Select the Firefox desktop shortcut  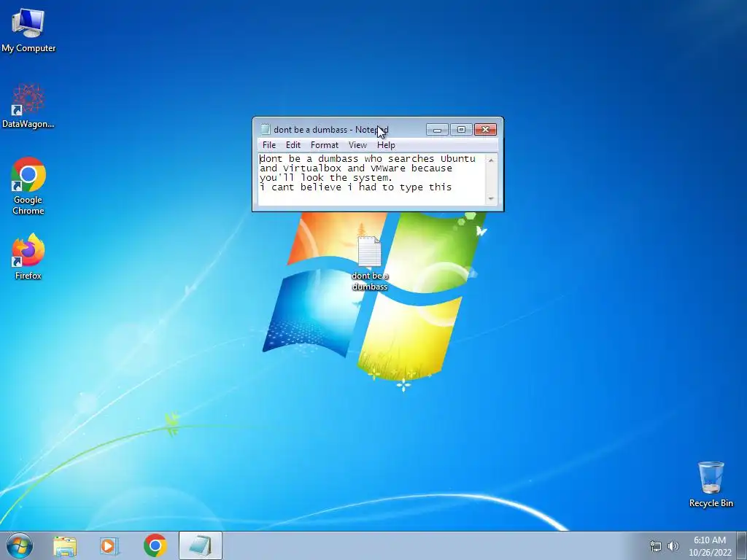[x=28, y=257]
